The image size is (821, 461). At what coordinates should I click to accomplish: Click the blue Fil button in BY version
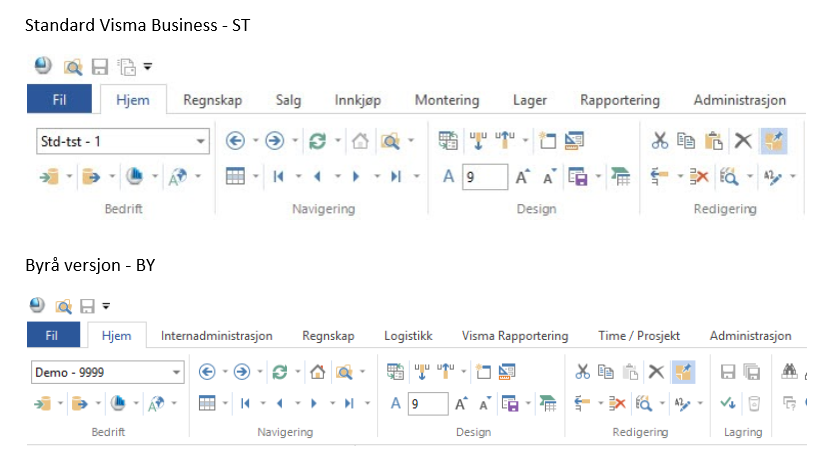[x=53, y=335]
